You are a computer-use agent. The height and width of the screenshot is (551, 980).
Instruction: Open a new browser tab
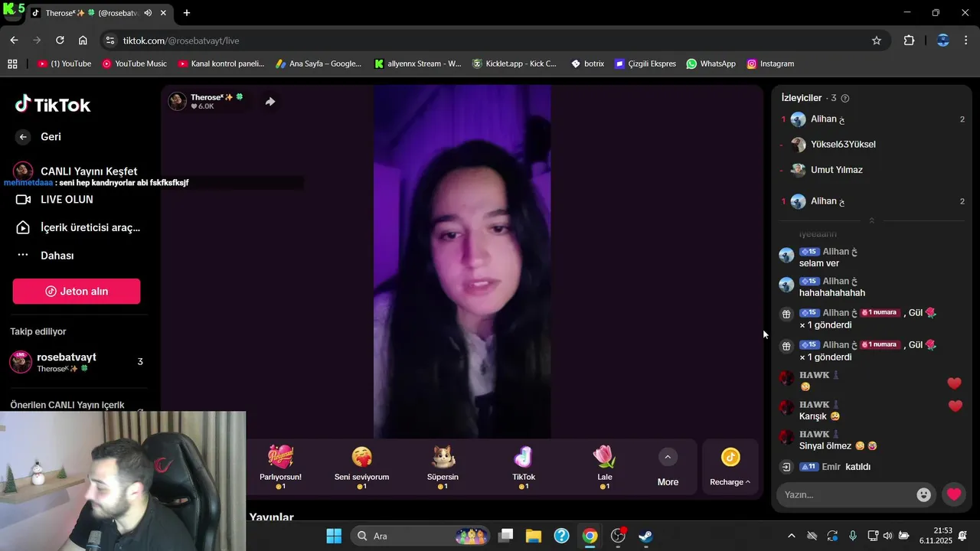click(x=187, y=13)
